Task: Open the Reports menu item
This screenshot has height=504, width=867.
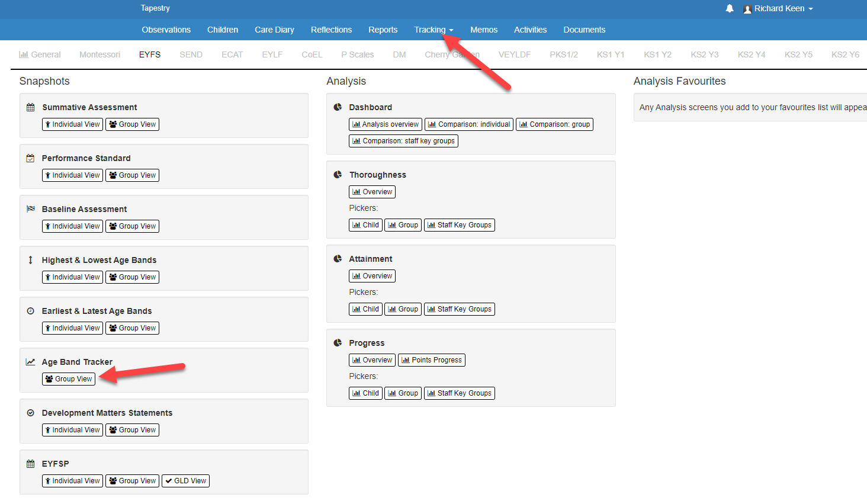Action: (x=383, y=30)
